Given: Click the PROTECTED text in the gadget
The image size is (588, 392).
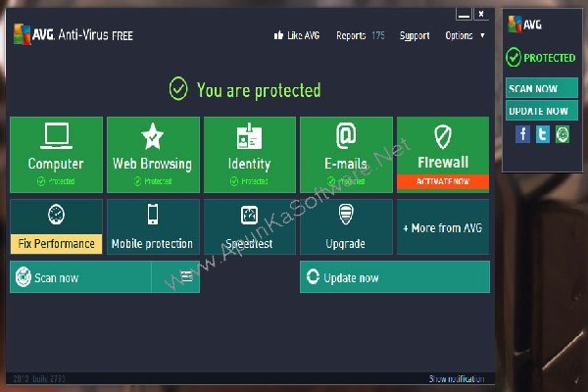Looking at the screenshot, I should click(x=550, y=58).
